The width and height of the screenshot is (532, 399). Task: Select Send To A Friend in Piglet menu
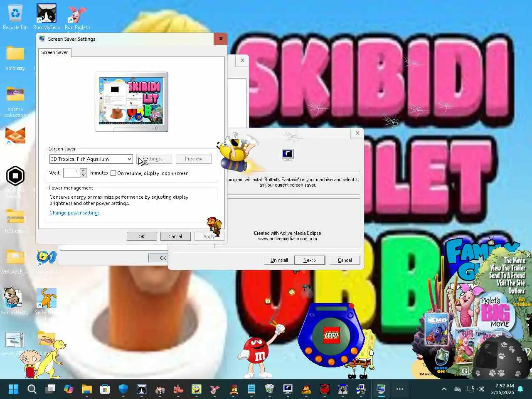tap(507, 276)
